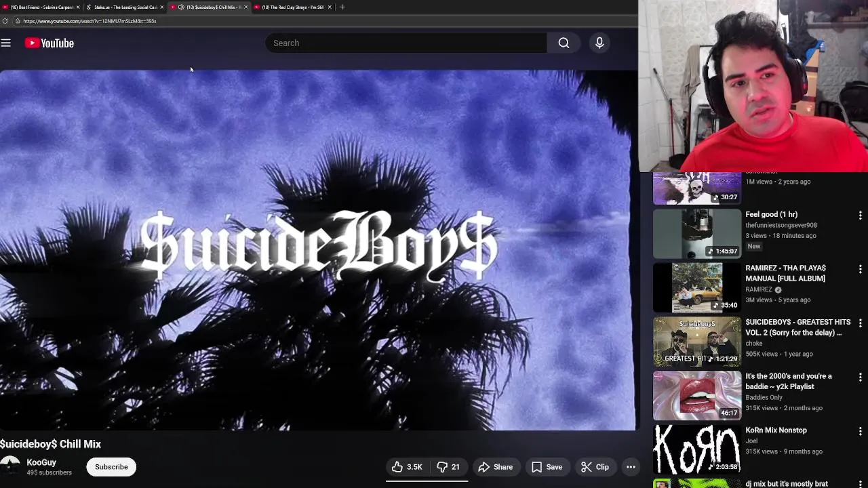Open options menu for RAMIREZ album

(x=860, y=269)
